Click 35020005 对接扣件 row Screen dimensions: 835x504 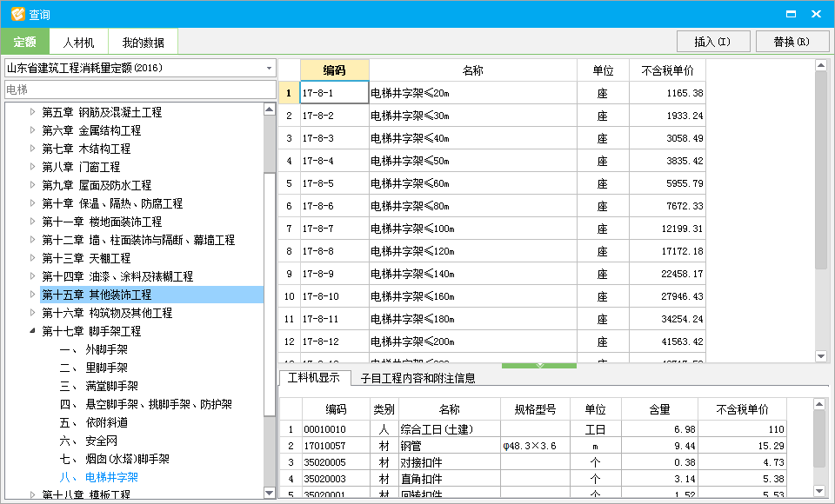click(533, 462)
